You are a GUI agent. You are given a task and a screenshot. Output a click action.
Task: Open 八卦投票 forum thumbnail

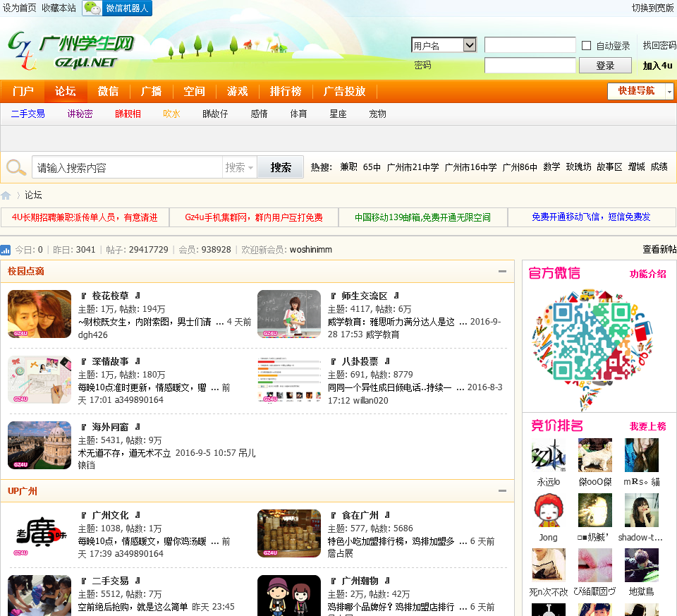coord(289,380)
